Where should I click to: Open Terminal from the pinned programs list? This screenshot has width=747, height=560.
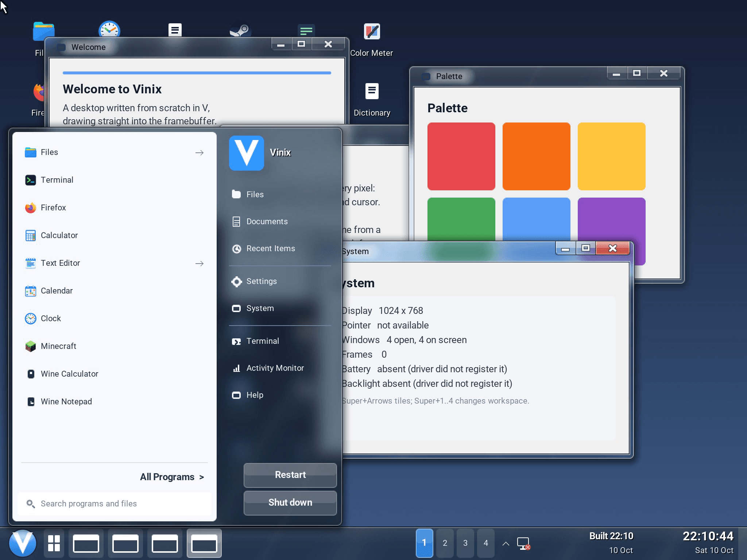pyautogui.click(x=115, y=180)
